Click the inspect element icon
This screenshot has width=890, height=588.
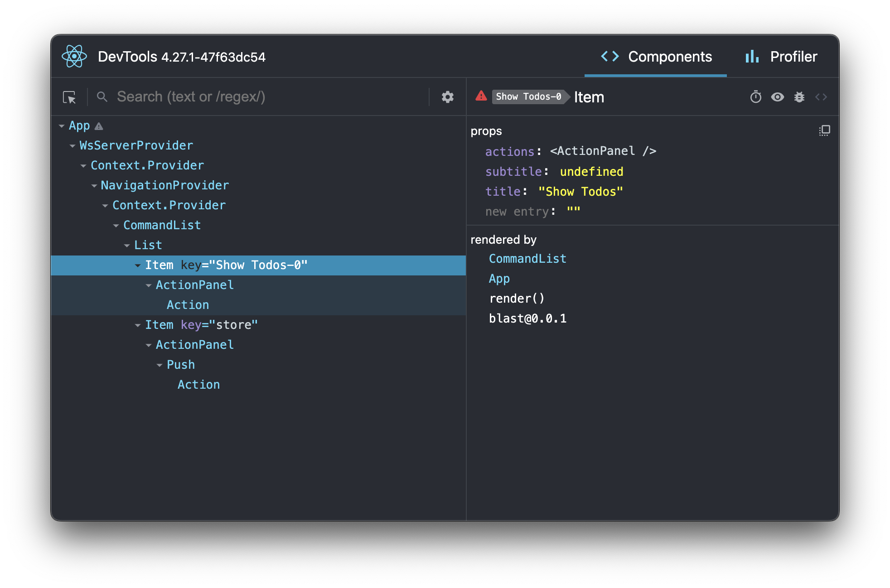69,97
